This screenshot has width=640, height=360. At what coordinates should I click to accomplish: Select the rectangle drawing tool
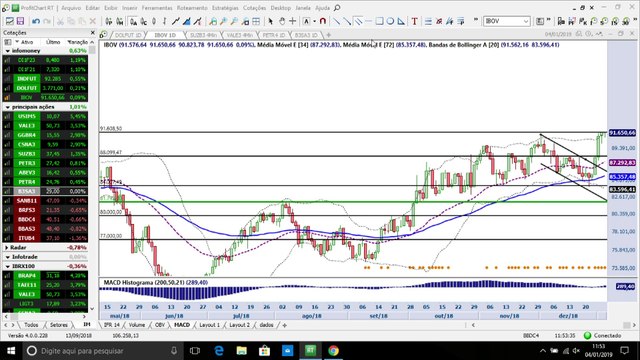380,21
